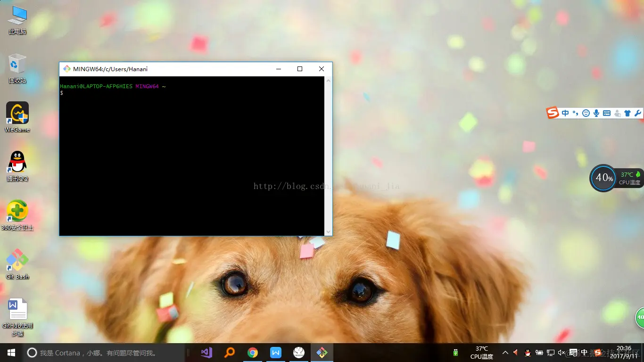Click the Cortana search box
Image resolution: width=644 pixels, height=362 pixels.
coord(104,353)
